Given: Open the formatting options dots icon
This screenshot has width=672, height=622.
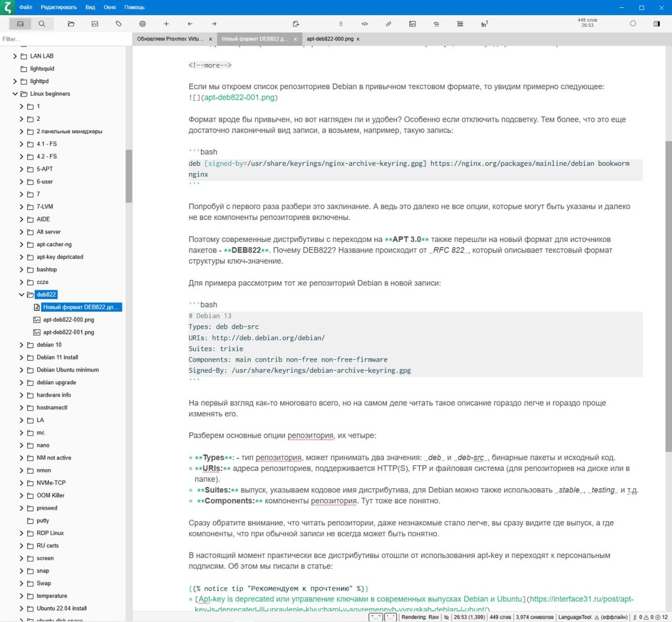Looking at the screenshot, I should pos(340,24).
